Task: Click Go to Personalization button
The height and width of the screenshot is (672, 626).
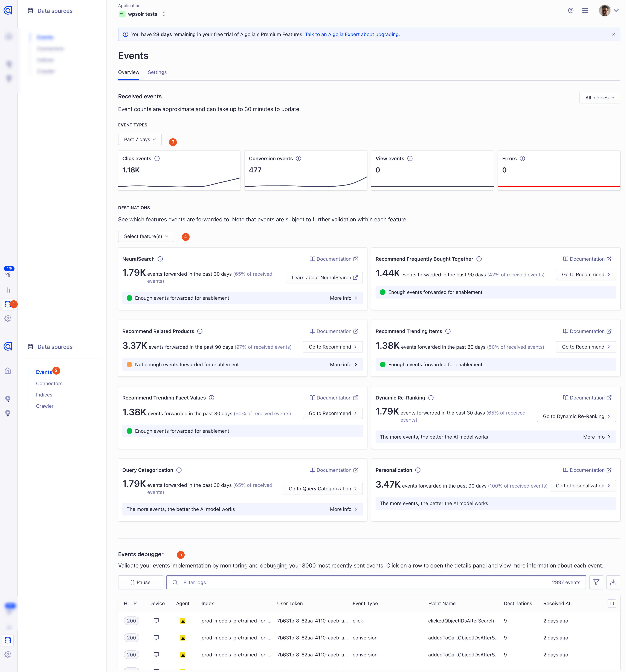Action: (583, 486)
